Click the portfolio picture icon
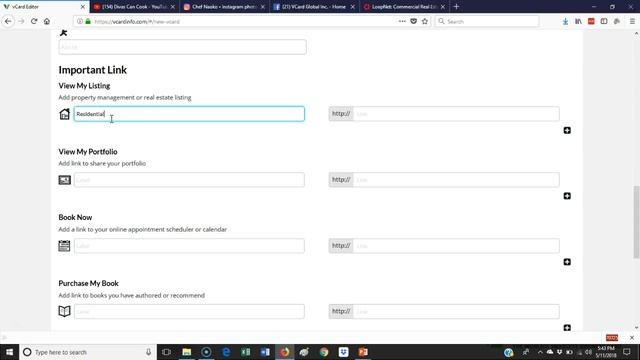This screenshot has width=640, height=360. [64, 180]
